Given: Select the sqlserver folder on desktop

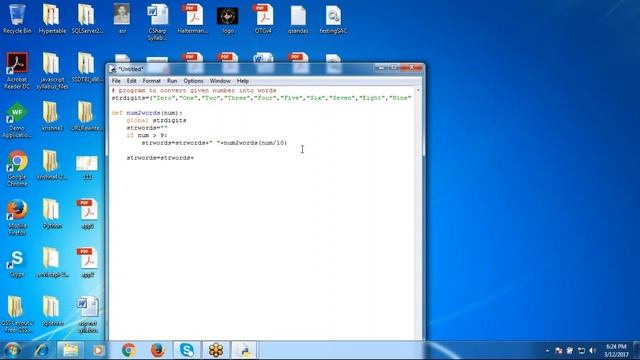Looking at the screenshot, I should click(x=52, y=311).
